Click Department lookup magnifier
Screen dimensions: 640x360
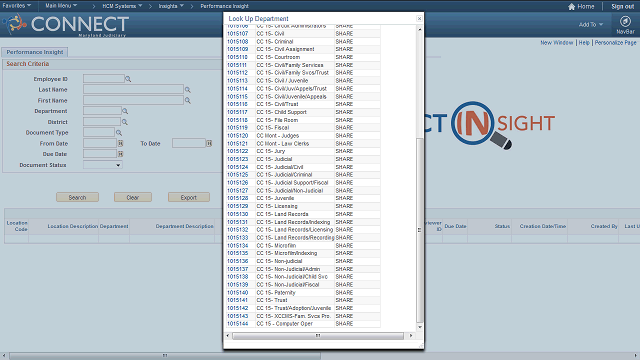point(125,111)
